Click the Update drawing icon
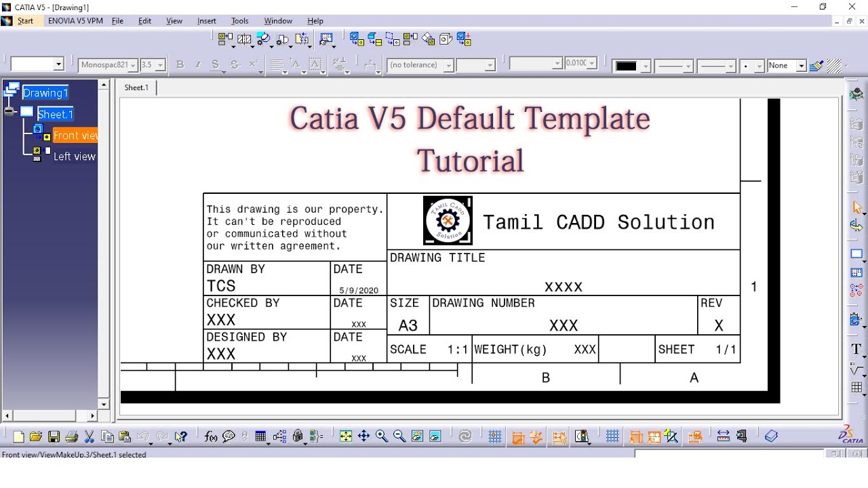The image size is (868, 488). pos(465,436)
